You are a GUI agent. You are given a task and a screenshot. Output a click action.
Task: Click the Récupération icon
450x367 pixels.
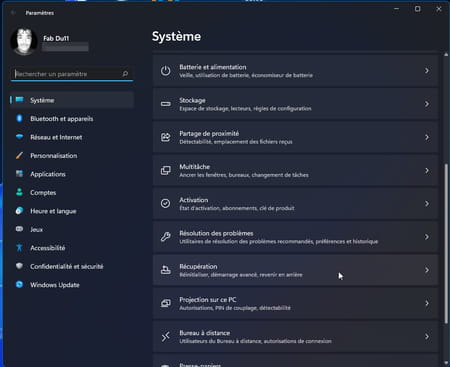[165, 270]
